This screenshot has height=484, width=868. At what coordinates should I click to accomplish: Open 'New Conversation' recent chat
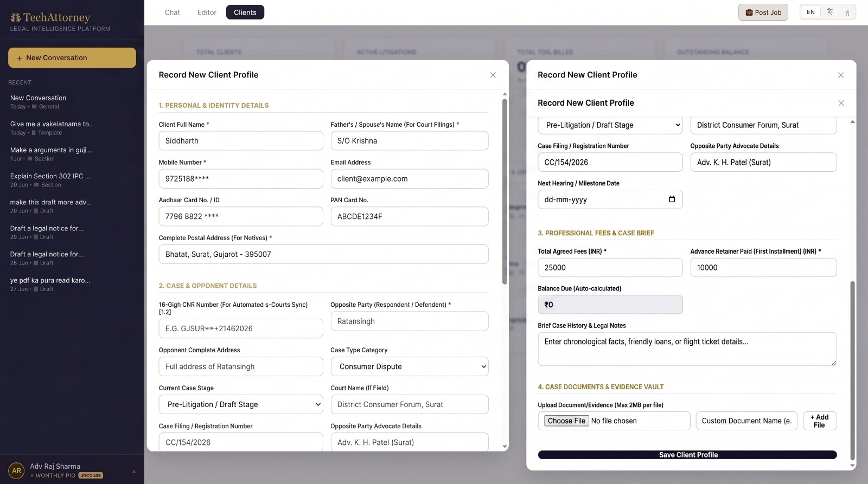click(72, 102)
